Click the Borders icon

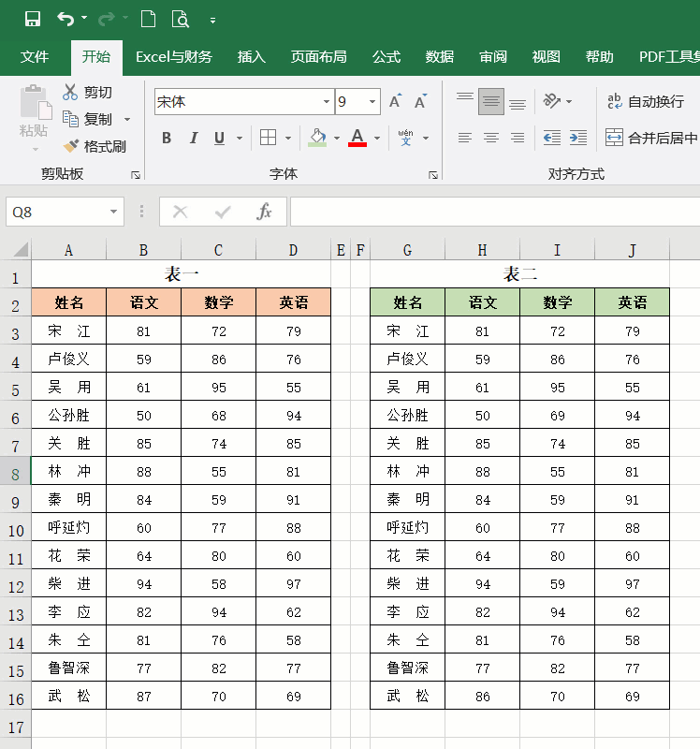[268, 138]
